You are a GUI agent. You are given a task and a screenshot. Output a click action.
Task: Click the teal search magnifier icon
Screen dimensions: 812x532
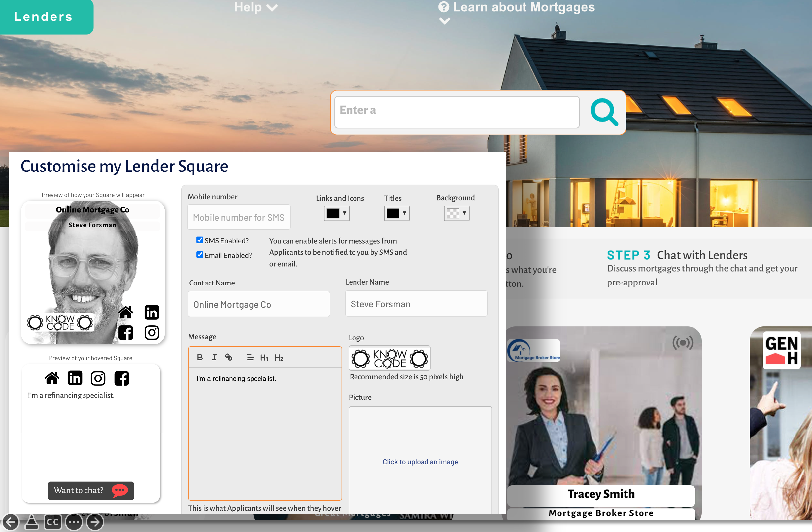[603, 112]
